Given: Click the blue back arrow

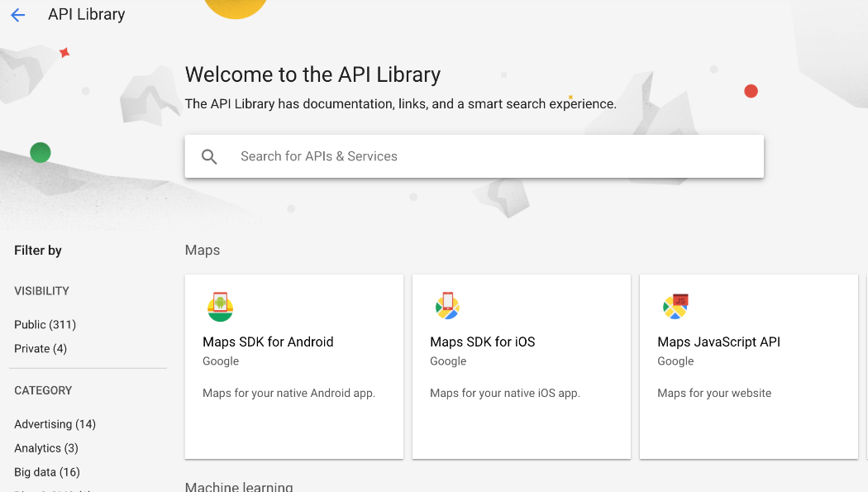Looking at the screenshot, I should pos(17,14).
